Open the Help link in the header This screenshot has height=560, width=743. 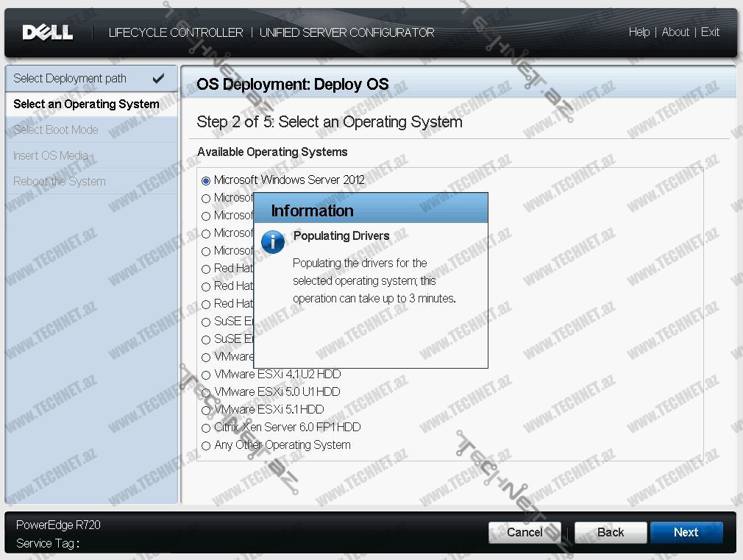click(x=639, y=32)
